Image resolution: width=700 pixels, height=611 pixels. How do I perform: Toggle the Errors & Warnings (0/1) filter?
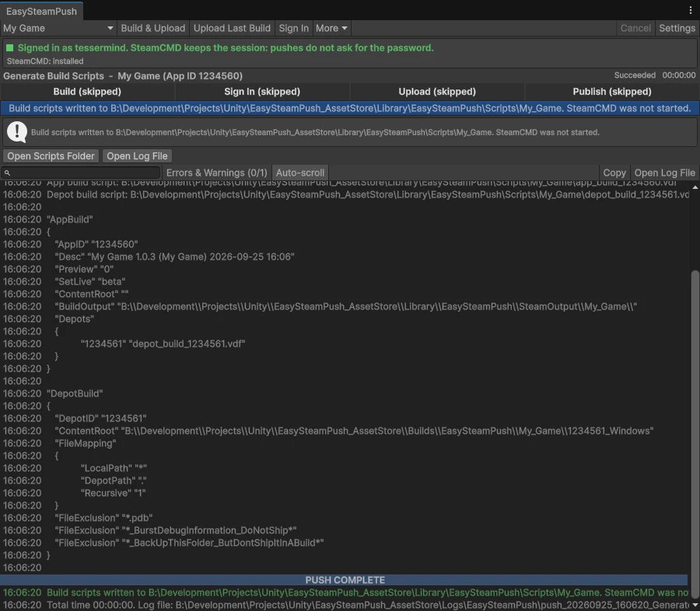pos(216,173)
